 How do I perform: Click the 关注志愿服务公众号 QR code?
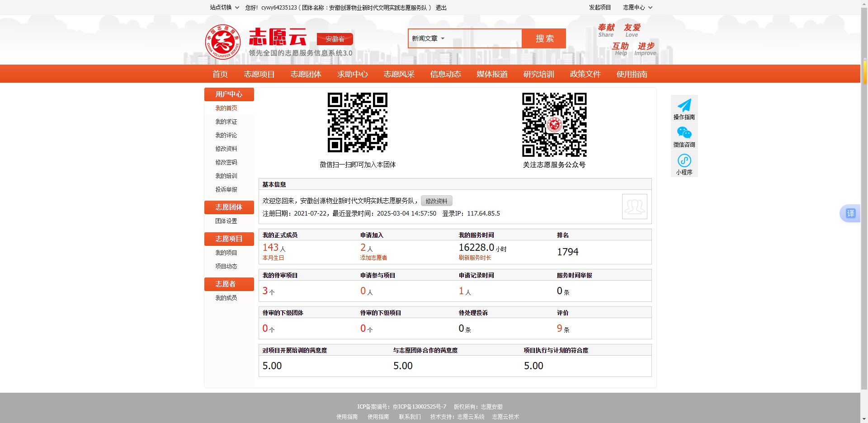(554, 125)
